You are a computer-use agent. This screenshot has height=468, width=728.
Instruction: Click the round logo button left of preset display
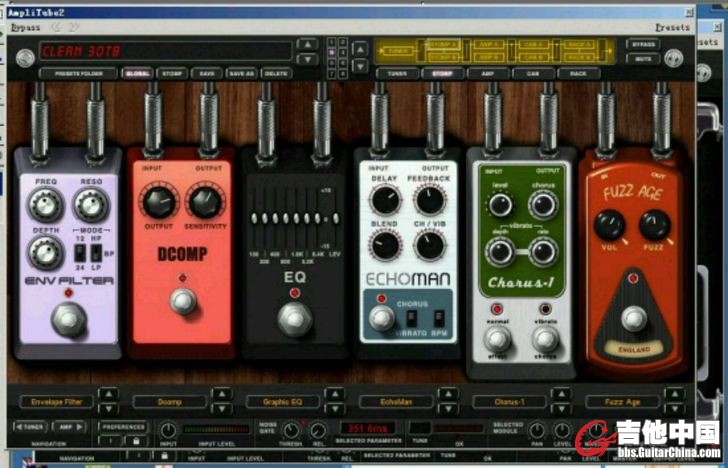coord(26,58)
